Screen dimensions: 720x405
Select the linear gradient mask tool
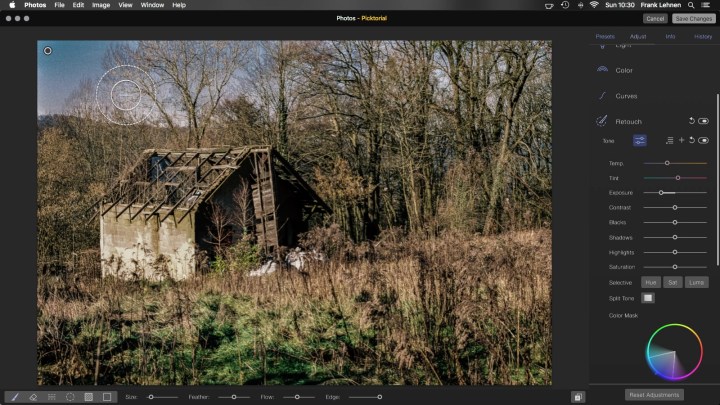pos(51,397)
